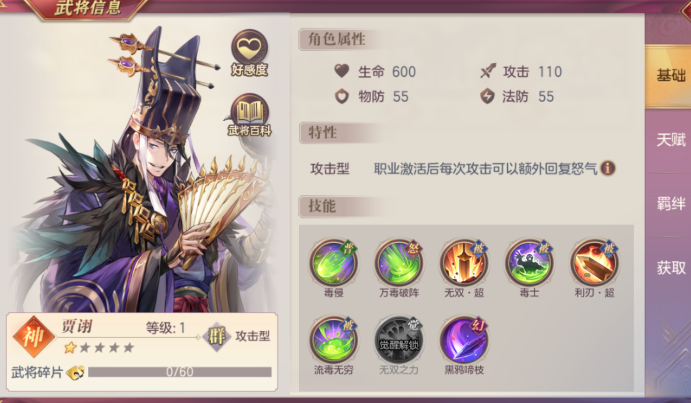Select the 万毒破阵 skill icon

tap(399, 263)
